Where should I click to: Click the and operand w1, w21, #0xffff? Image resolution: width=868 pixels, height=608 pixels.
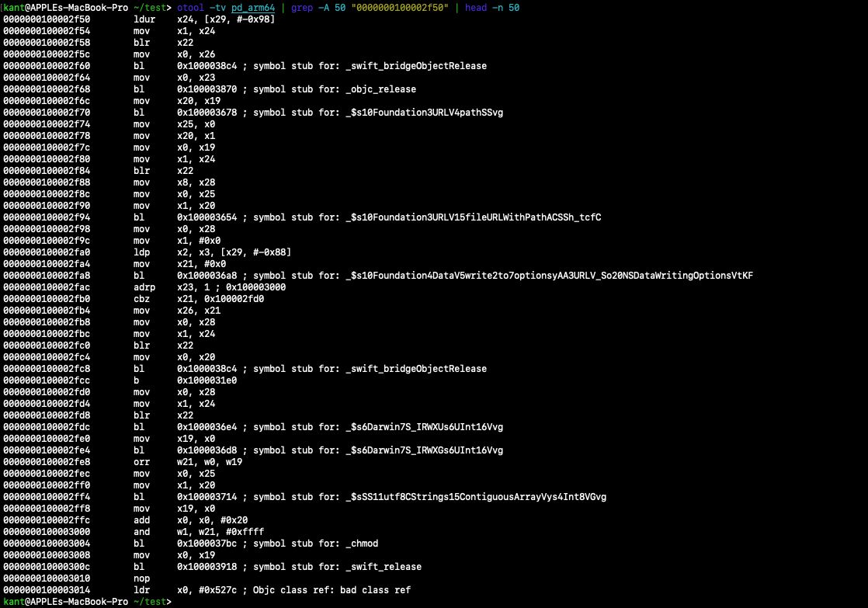pos(220,532)
